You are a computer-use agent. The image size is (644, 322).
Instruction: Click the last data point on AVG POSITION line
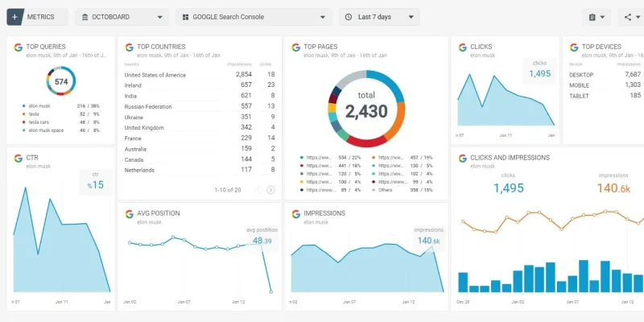[x=271, y=292]
